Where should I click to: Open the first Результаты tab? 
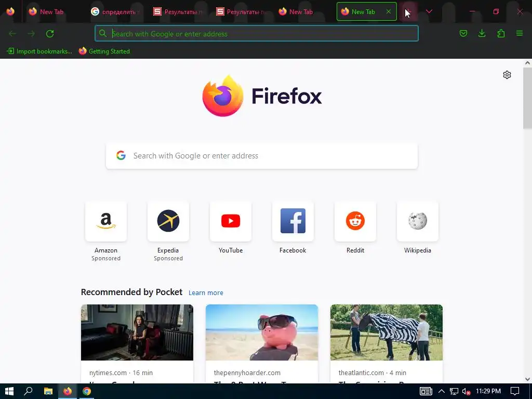178,11
